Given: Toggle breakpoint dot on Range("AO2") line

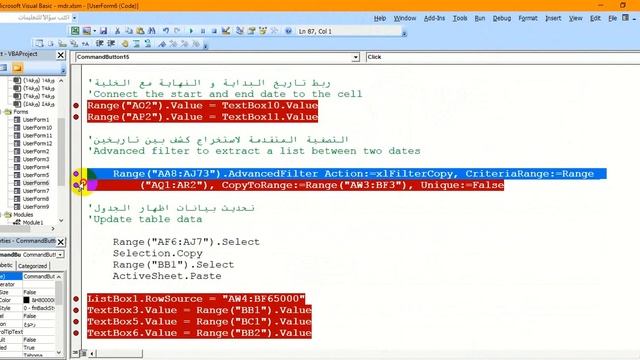Looking at the screenshot, I should pos(76,105).
